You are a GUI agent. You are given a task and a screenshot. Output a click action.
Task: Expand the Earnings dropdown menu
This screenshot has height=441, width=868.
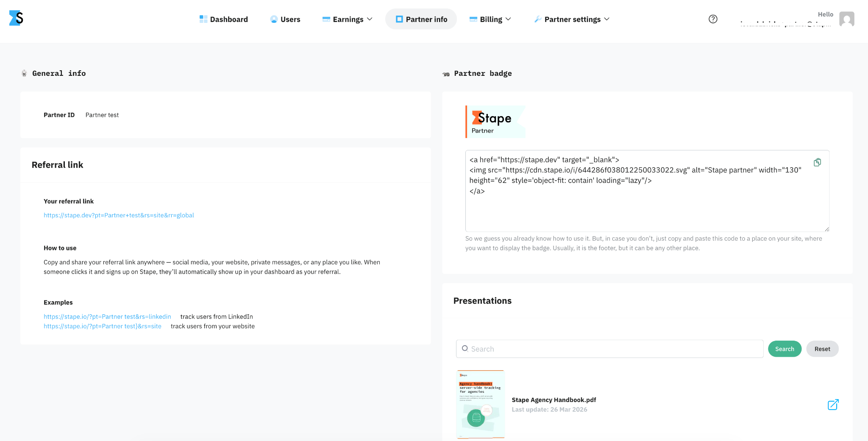pos(348,19)
